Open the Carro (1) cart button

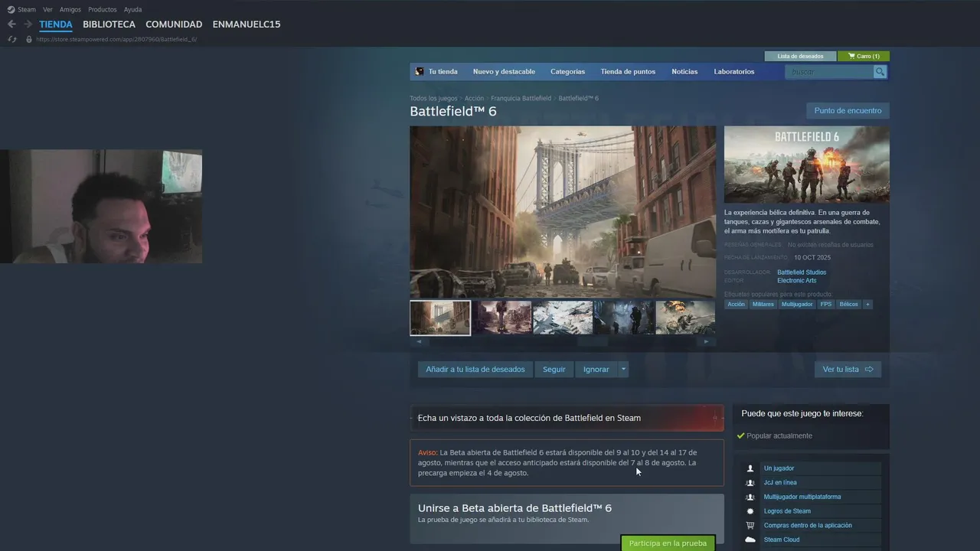(x=864, y=56)
